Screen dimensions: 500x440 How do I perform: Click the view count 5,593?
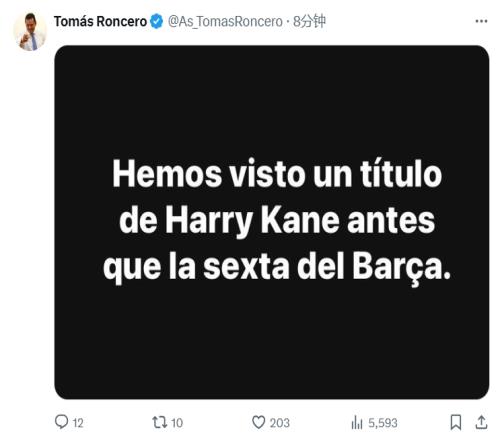383,423
